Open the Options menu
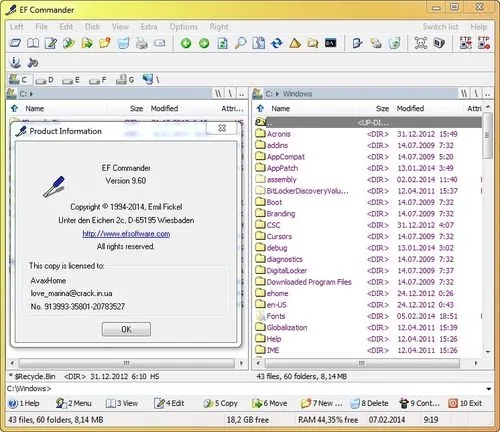Image resolution: width=500 pixels, height=432 pixels. pyautogui.click(x=183, y=27)
